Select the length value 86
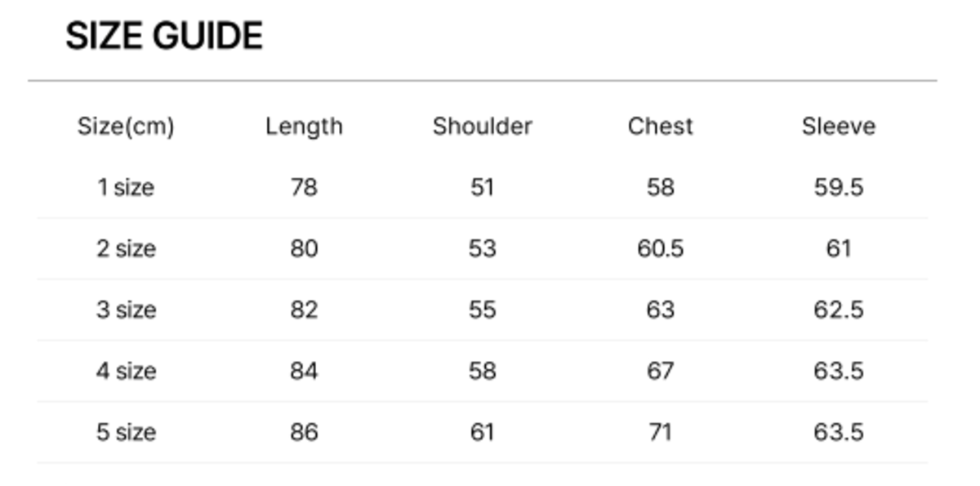980x486 pixels. point(304,432)
